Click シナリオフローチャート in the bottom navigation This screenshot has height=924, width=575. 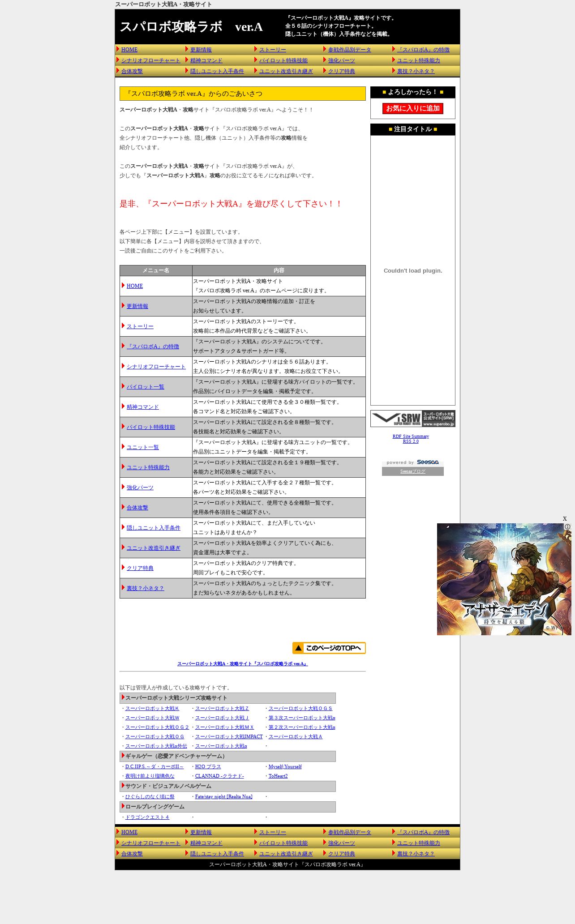pos(151,843)
